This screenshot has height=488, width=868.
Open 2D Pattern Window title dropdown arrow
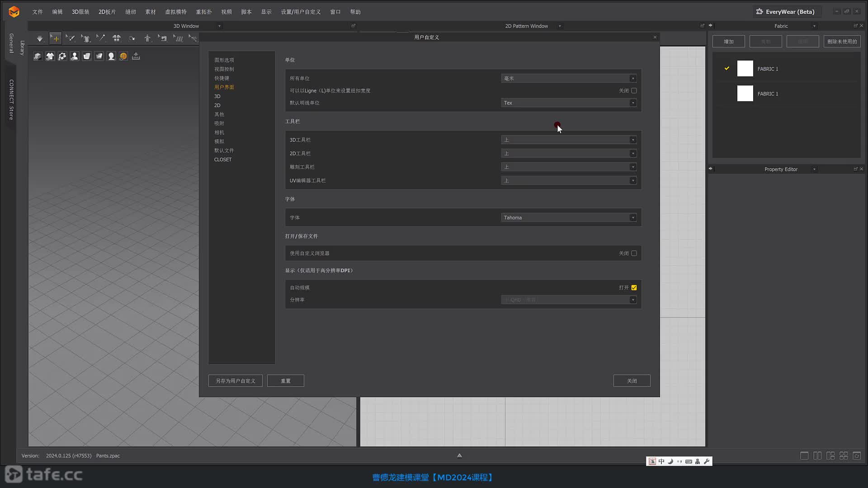pos(560,26)
